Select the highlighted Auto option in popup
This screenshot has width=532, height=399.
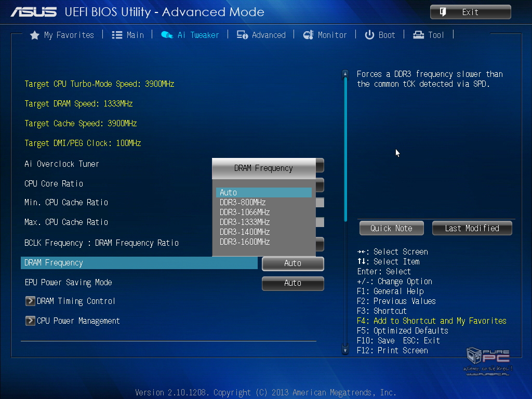click(x=263, y=192)
